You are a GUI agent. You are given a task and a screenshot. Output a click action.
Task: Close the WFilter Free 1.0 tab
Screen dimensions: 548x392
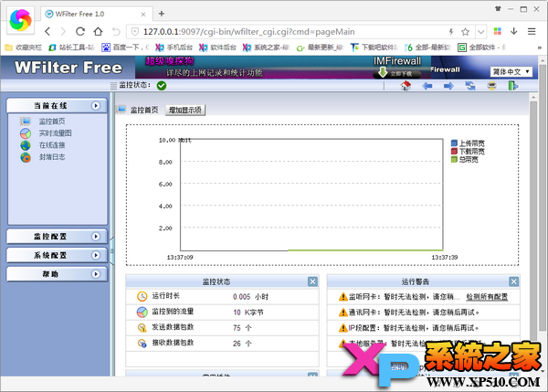143,15
